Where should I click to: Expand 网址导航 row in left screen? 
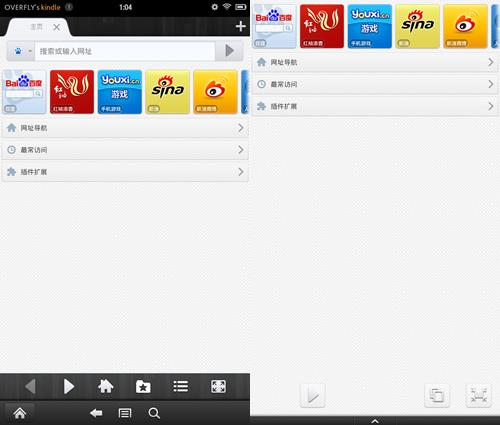pos(125,128)
